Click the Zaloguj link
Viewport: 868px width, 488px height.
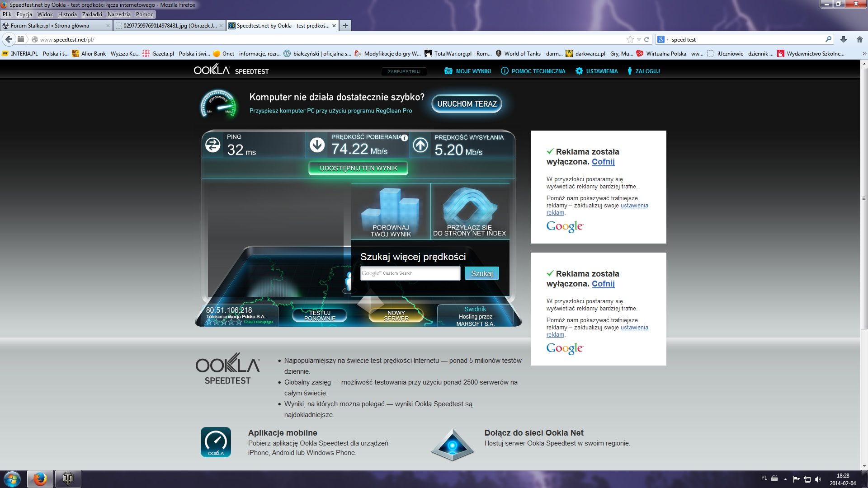click(643, 71)
